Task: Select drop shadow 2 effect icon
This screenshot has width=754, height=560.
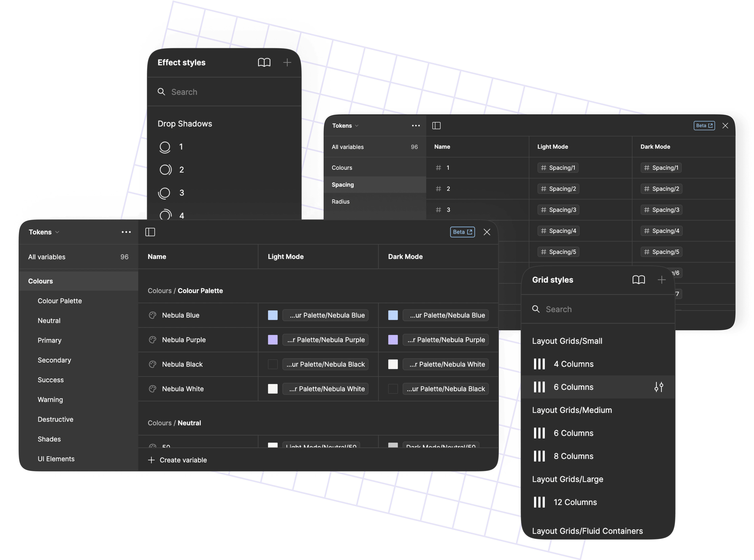Action: 166,170
